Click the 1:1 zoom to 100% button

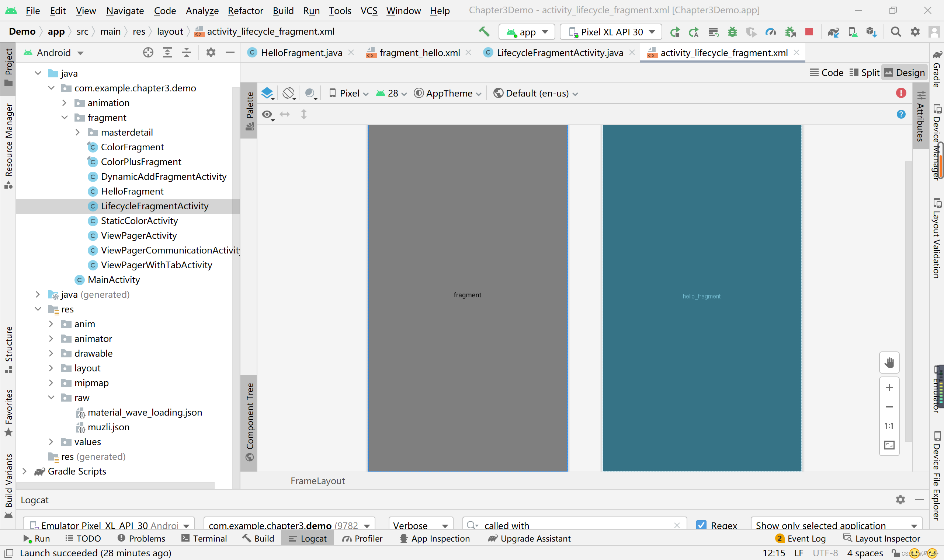click(889, 426)
